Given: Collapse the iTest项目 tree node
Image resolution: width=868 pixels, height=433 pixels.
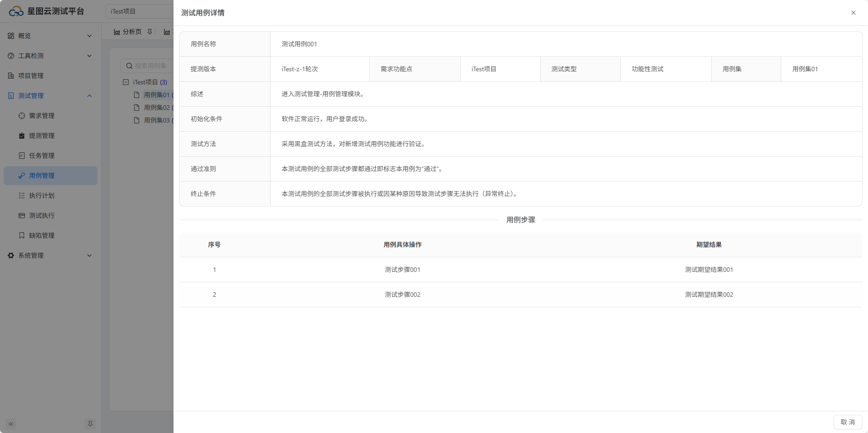Looking at the screenshot, I should click(x=126, y=82).
